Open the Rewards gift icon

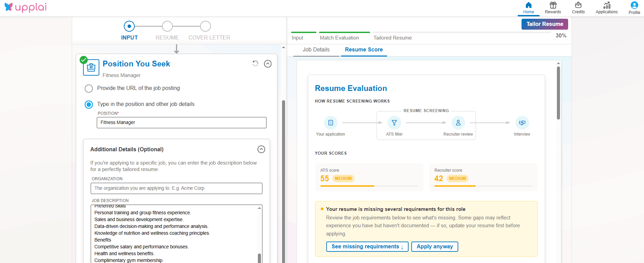click(x=553, y=5)
